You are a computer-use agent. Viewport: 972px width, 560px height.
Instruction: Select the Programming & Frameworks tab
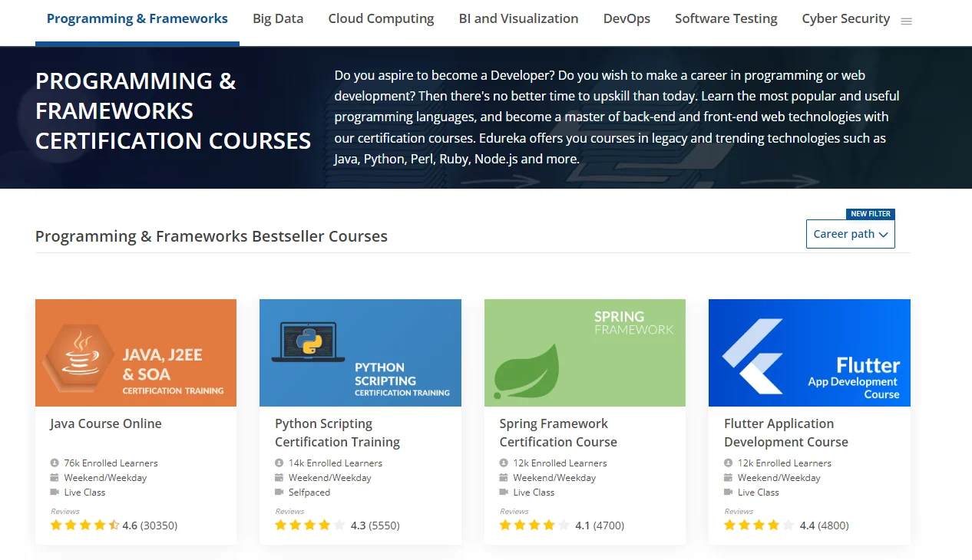[137, 18]
